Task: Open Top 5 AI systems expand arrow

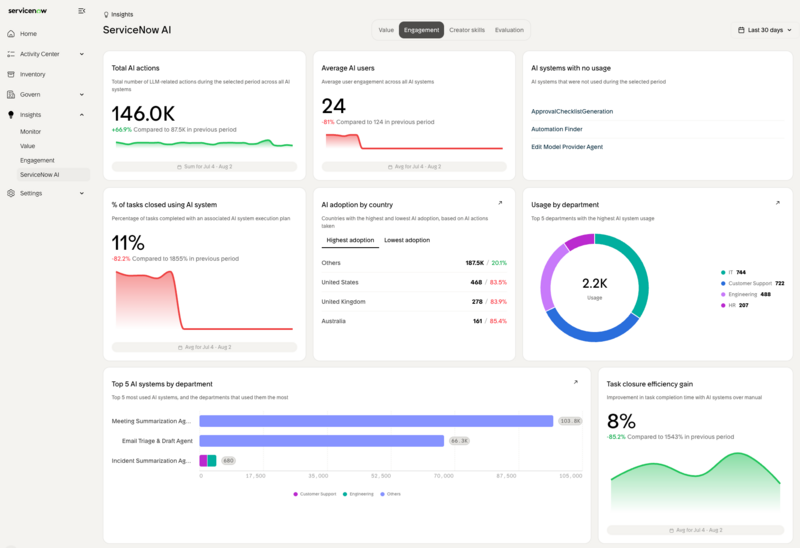Action: (576, 382)
